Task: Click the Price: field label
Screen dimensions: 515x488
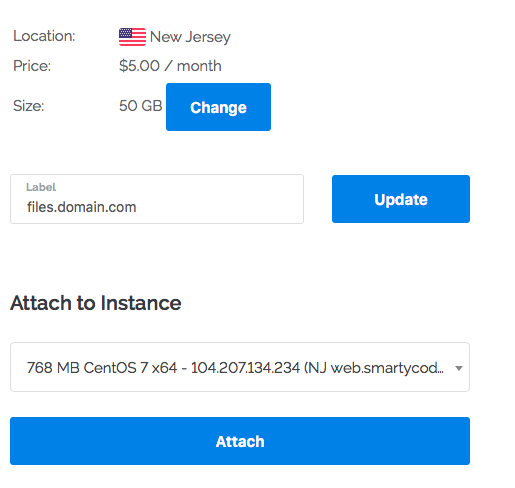Action: [32, 66]
